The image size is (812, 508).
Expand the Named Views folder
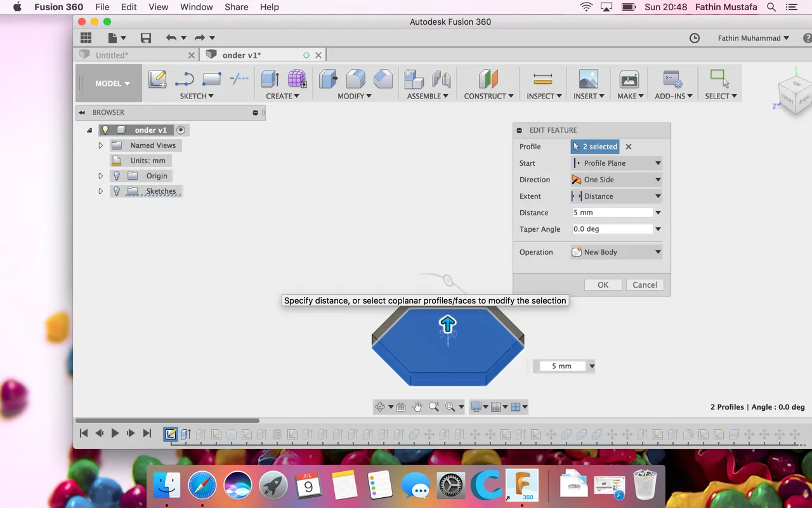pos(100,145)
